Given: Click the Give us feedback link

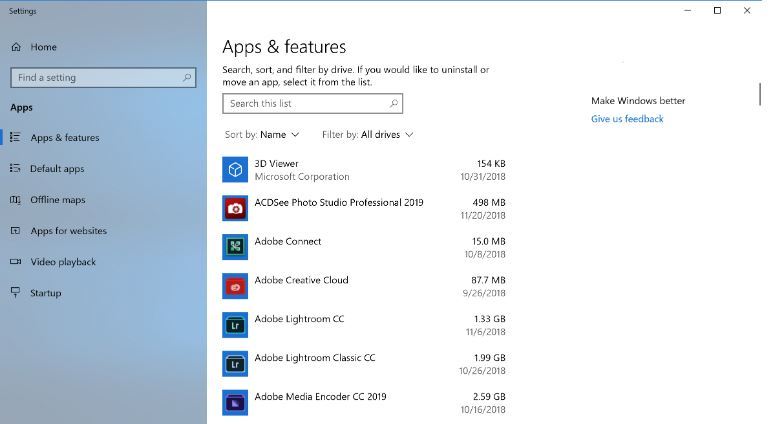Looking at the screenshot, I should pos(627,119).
